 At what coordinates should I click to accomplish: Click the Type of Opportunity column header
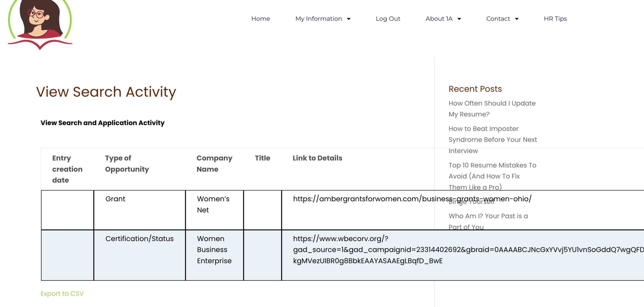[x=127, y=163]
